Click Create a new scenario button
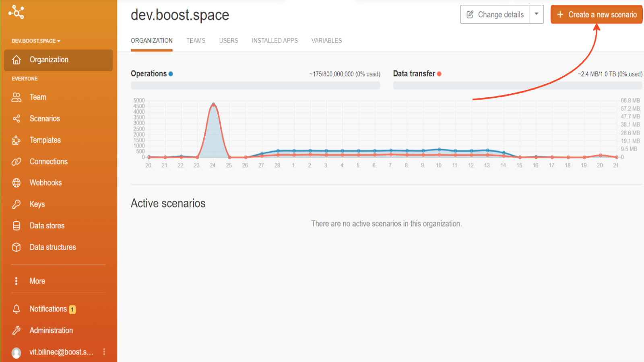 click(596, 14)
